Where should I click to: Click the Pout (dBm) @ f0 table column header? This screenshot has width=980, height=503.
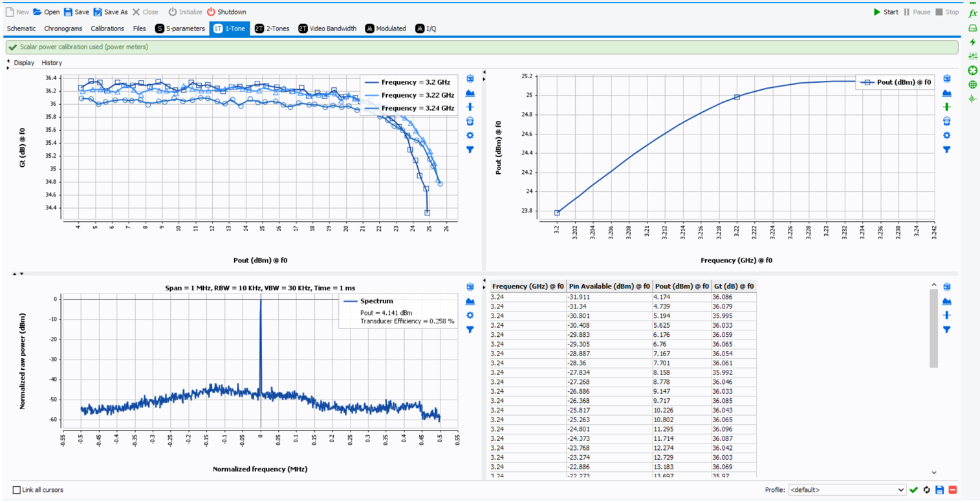[x=682, y=286]
